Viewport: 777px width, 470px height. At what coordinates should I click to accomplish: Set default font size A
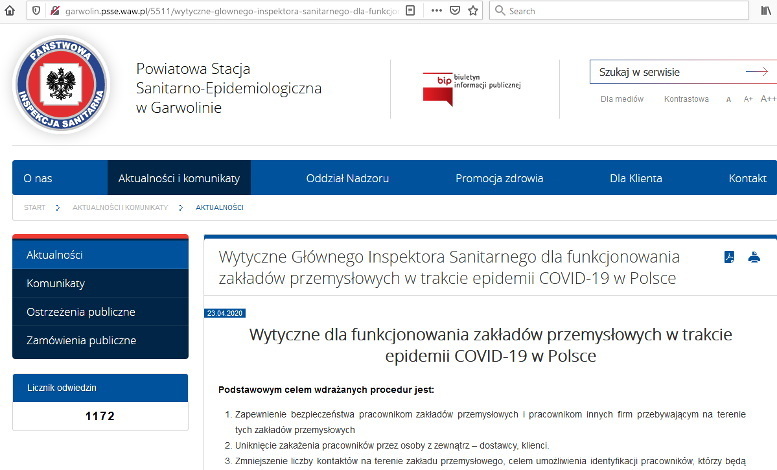728,100
